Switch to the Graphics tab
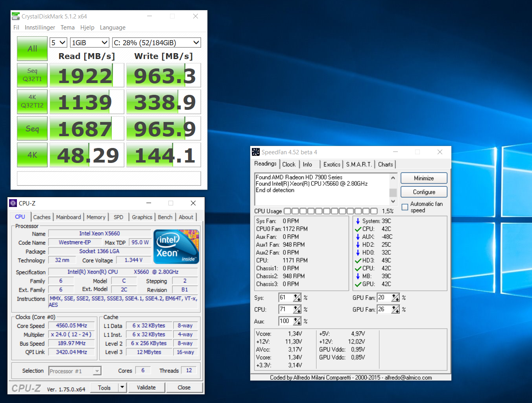Image resolution: width=532 pixels, height=403 pixels. pyautogui.click(x=142, y=217)
